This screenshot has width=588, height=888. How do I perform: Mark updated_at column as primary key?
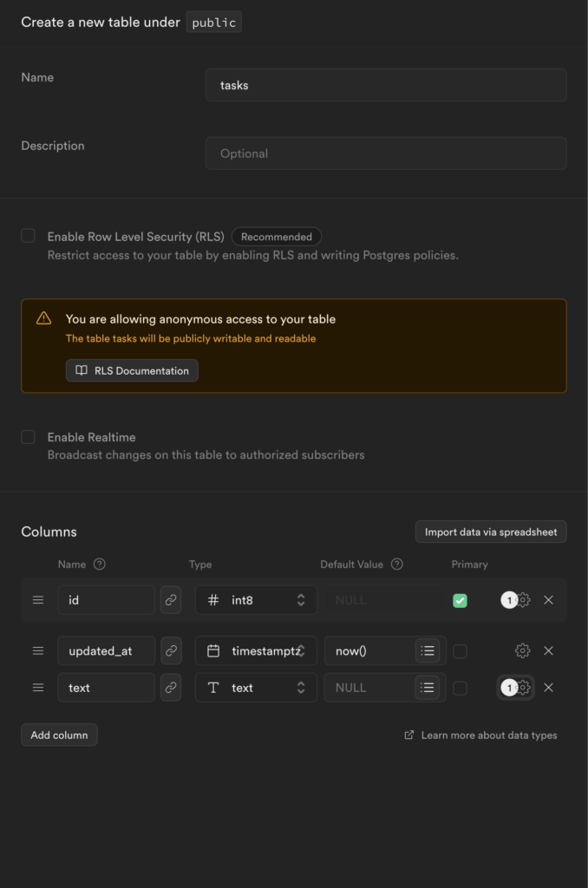pyautogui.click(x=460, y=651)
